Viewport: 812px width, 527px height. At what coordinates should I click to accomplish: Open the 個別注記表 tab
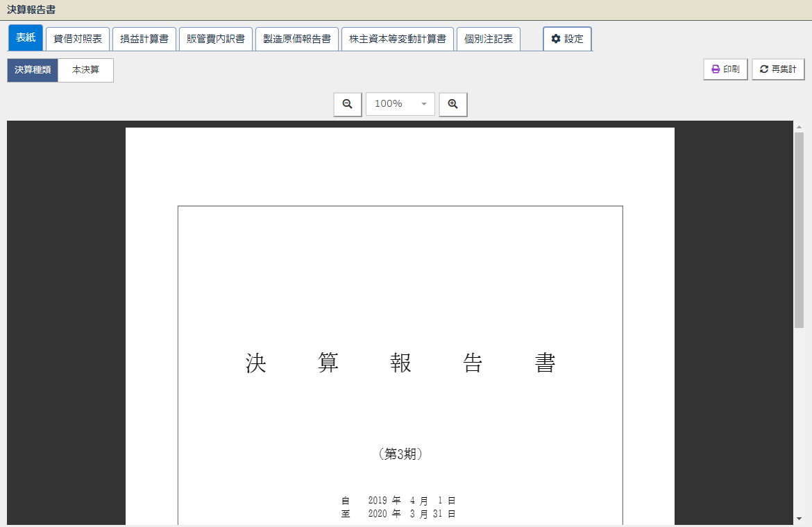(x=489, y=39)
